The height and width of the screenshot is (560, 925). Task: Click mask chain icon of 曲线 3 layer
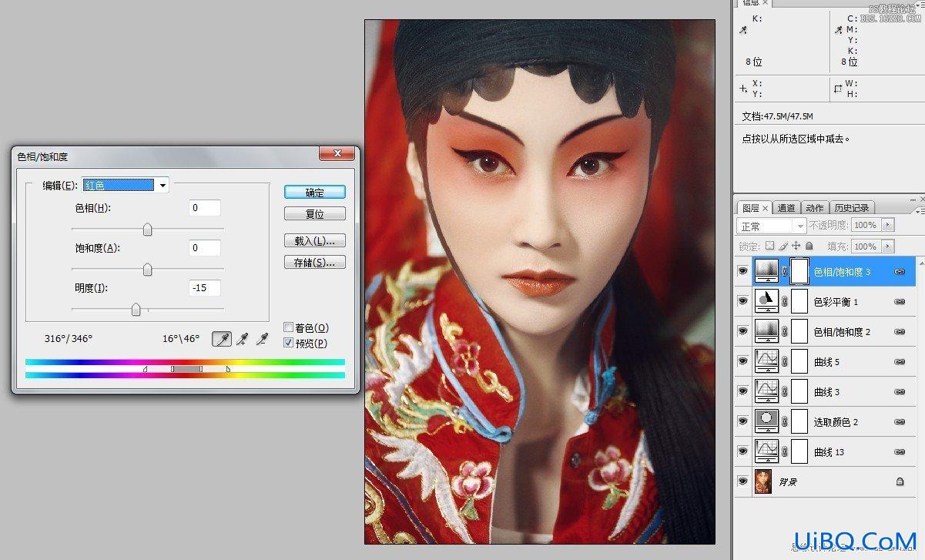(x=784, y=391)
